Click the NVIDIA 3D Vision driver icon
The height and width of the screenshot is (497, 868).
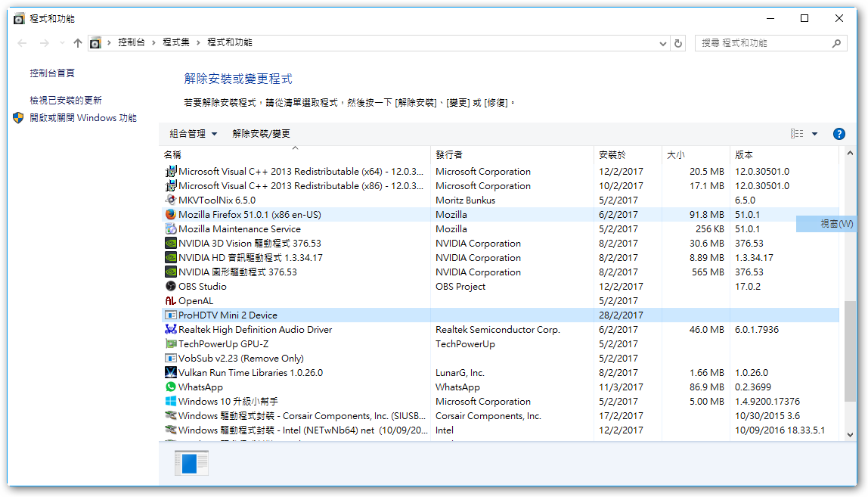click(171, 244)
